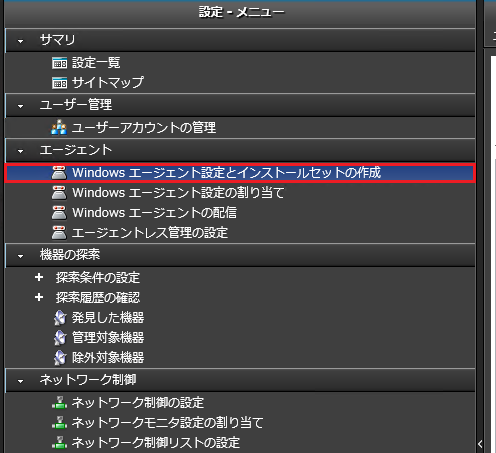Expand 探索条件の設定 with plus sign

click(39, 277)
